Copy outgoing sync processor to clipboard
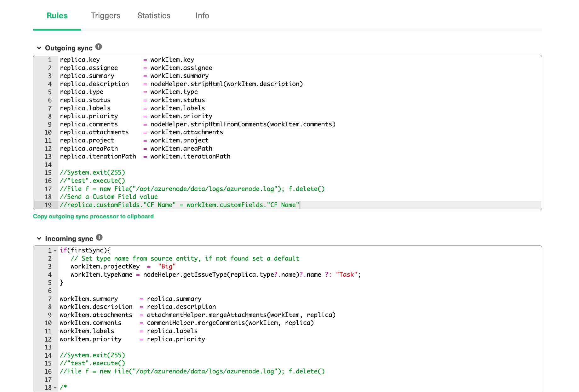Screen dimensions: 579x392 [93, 216]
